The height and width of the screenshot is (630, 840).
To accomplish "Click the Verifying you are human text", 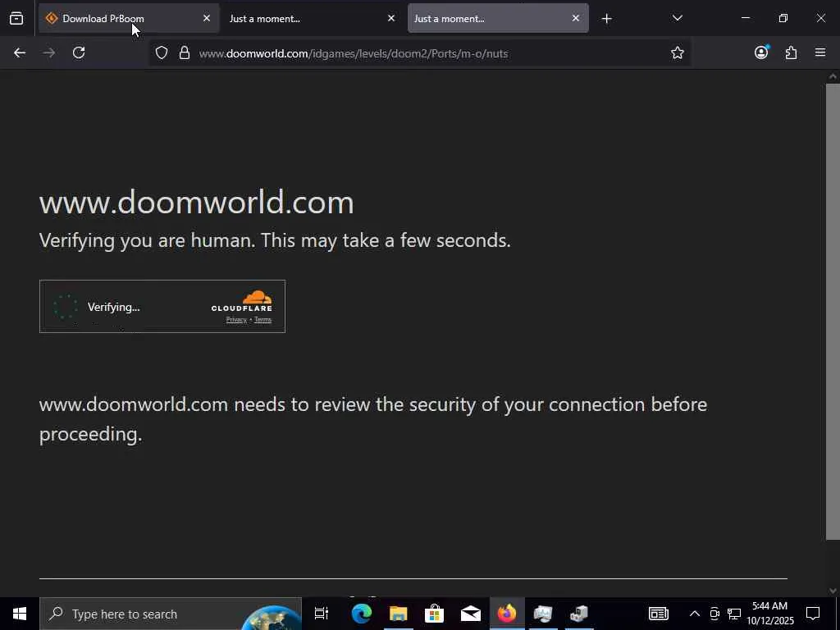I will (275, 240).
